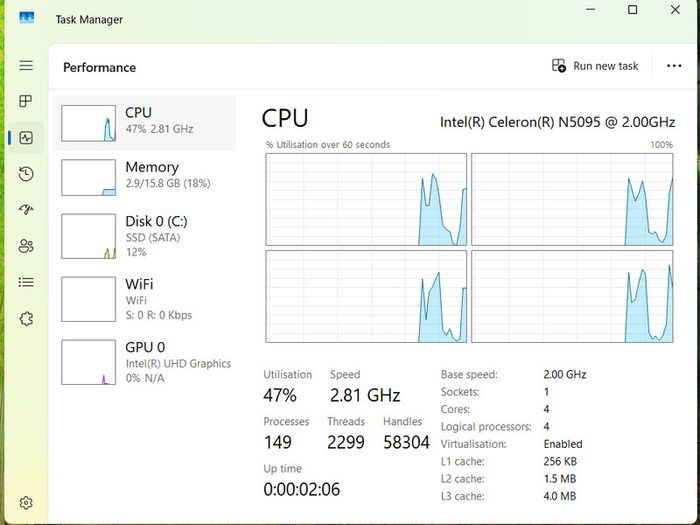Open the hamburger navigation menu
This screenshot has height=525, width=700.
(26, 66)
